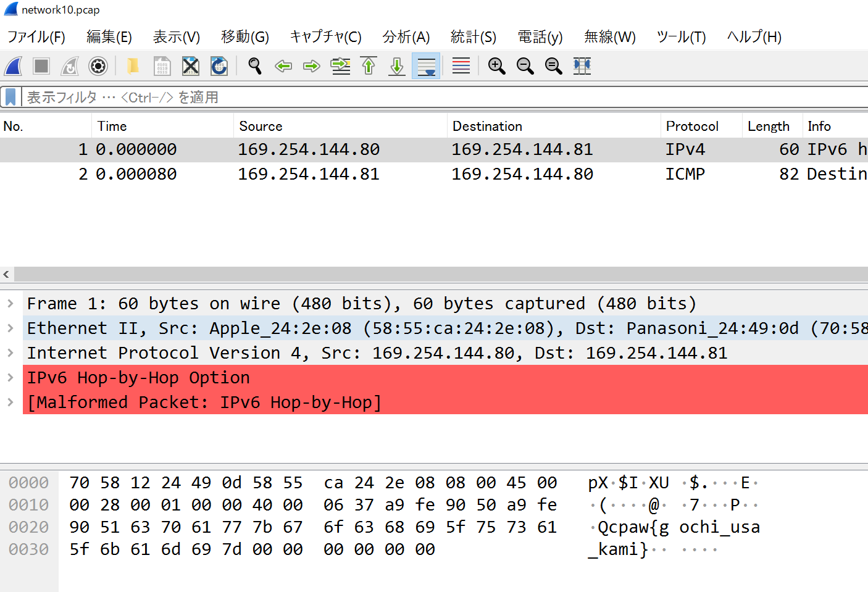
Task: Open the 表示(V) menu
Action: click(177, 37)
